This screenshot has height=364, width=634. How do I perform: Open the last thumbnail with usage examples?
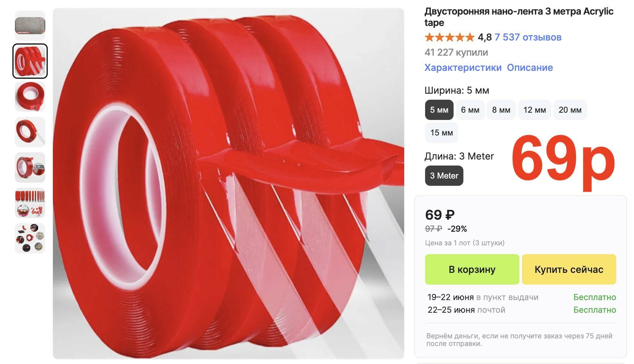[x=30, y=238]
